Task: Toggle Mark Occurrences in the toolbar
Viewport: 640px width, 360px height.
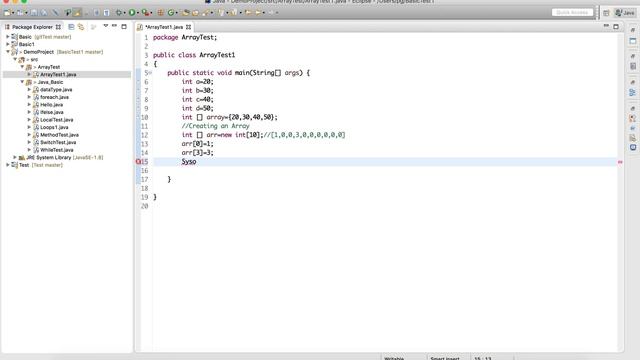Action: (77, 13)
